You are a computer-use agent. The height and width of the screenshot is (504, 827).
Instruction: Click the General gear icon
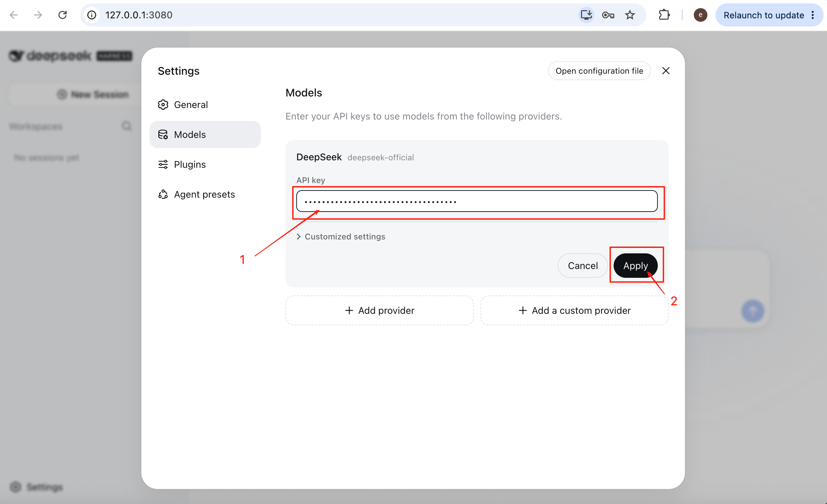tap(163, 105)
